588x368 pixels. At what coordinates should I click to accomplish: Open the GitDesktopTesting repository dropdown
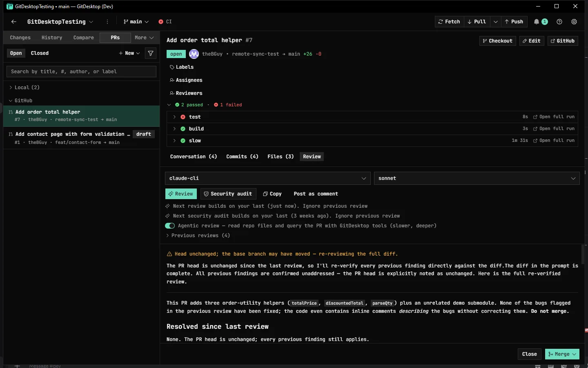(60, 22)
